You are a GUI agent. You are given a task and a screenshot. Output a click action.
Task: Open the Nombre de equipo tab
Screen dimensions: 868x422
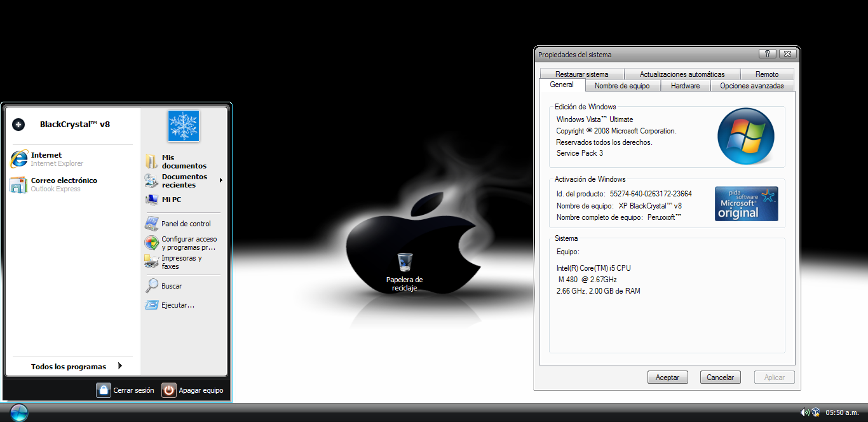pyautogui.click(x=622, y=86)
